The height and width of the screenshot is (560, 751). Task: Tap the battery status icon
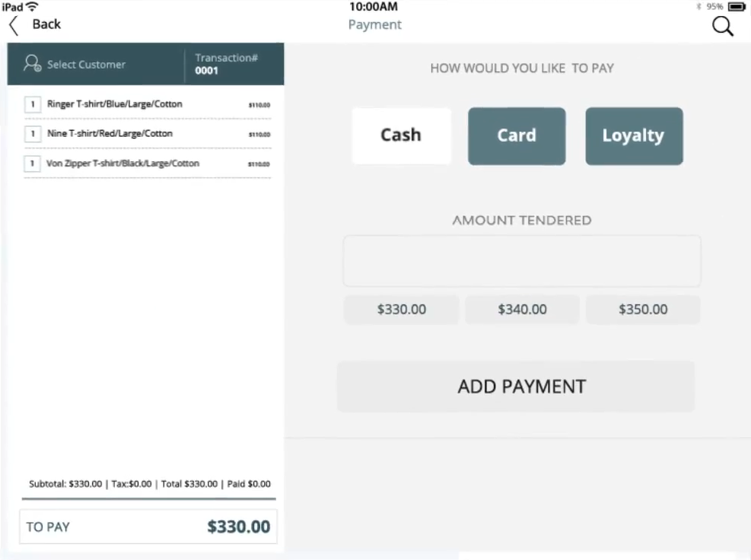pyautogui.click(x=736, y=7)
